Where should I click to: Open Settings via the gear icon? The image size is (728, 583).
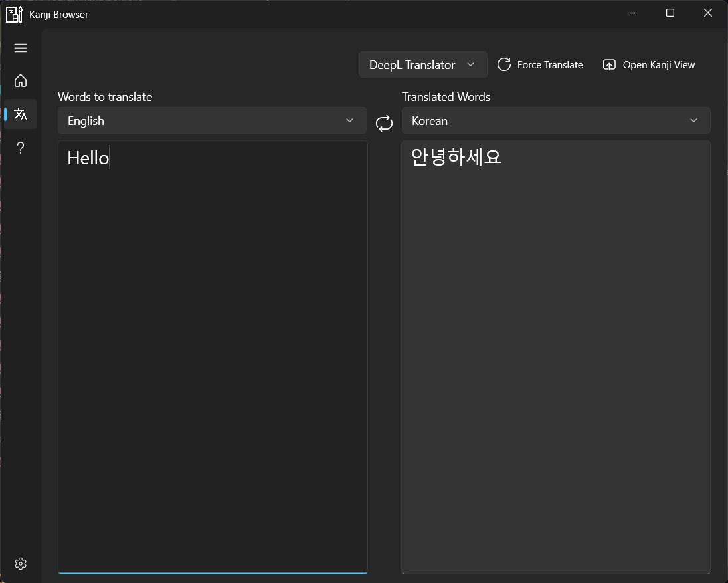tap(21, 564)
